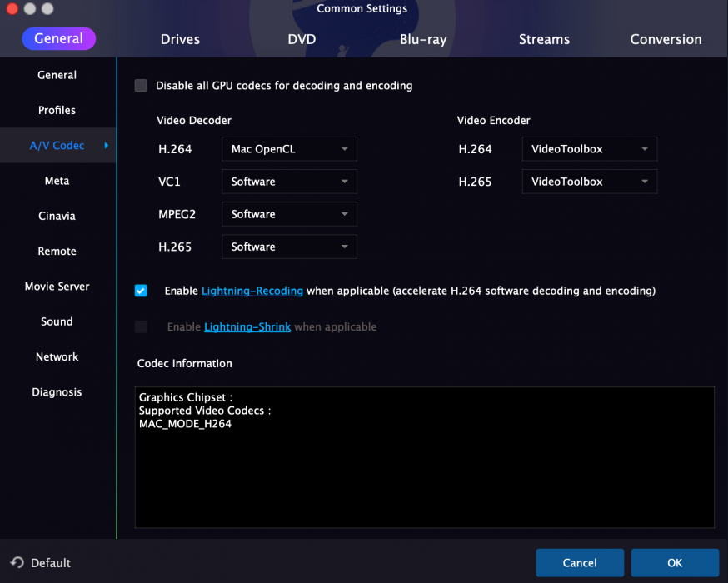The height and width of the screenshot is (583, 728).
Task: Follow the Lightning-Recoding link
Action: 252,291
